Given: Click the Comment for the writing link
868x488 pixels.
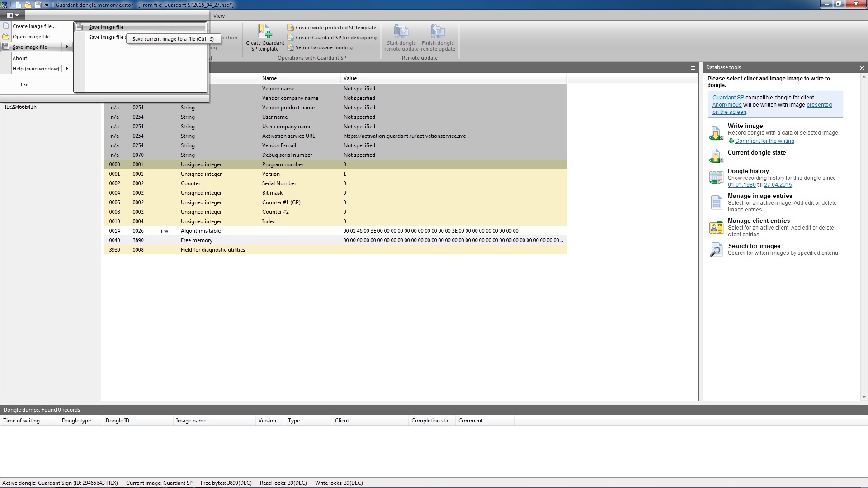Looking at the screenshot, I should pyautogui.click(x=764, y=141).
